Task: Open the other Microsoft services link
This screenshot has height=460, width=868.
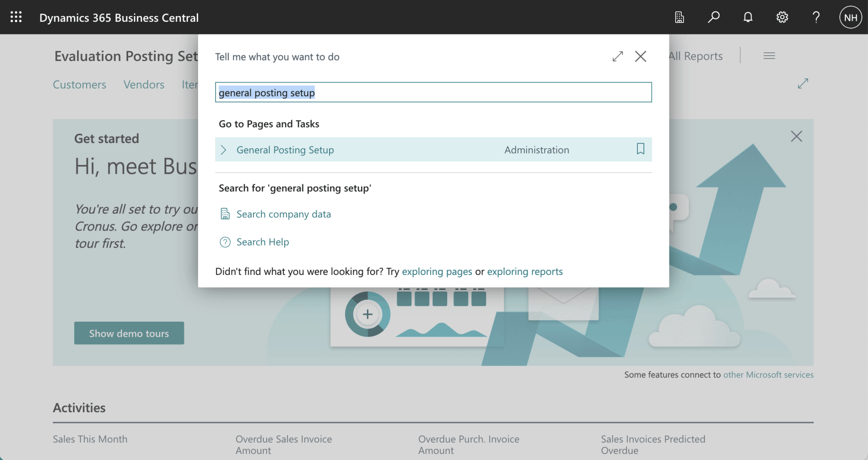Action: click(x=768, y=375)
